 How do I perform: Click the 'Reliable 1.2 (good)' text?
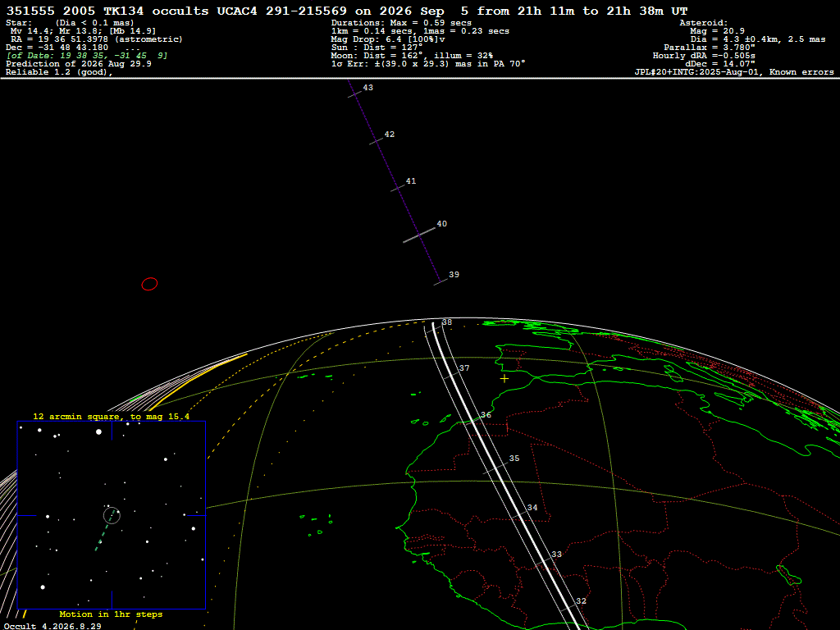click(x=59, y=72)
